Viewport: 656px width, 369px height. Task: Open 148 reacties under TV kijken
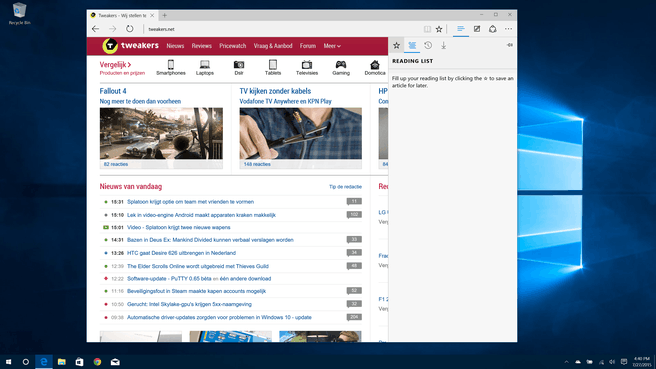(x=257, y=164)
